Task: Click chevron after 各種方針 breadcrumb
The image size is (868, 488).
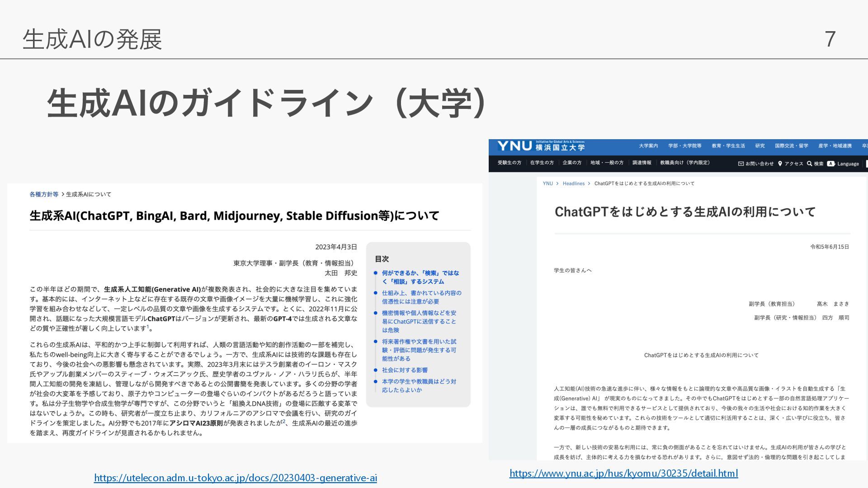Action: [62, 194]
